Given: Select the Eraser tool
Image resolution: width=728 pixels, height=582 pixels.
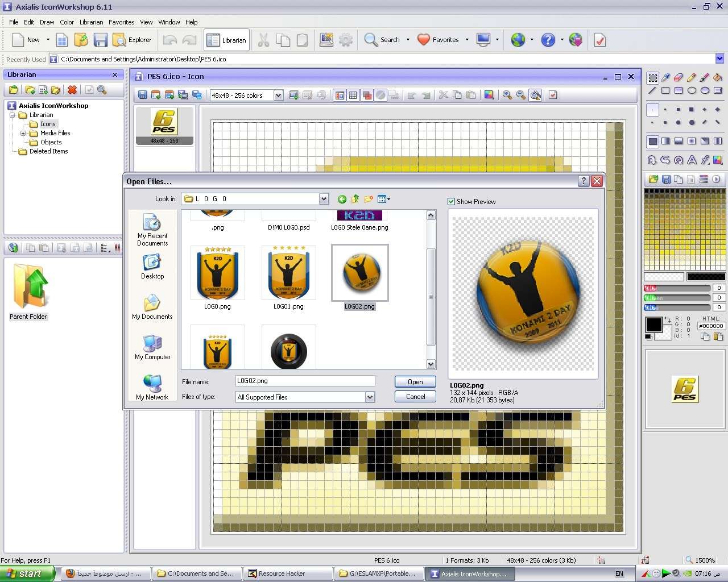Looking at the screenshot, I should [x=679, y=77].
